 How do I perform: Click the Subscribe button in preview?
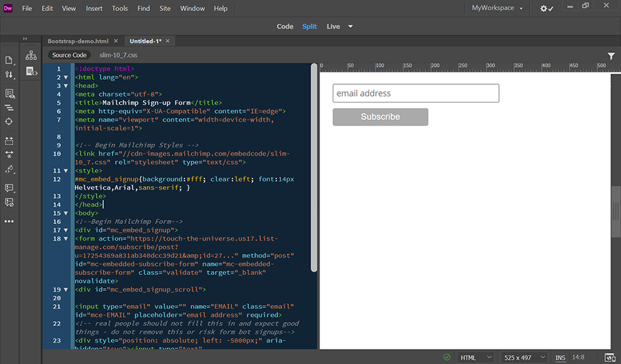point(380,117)
